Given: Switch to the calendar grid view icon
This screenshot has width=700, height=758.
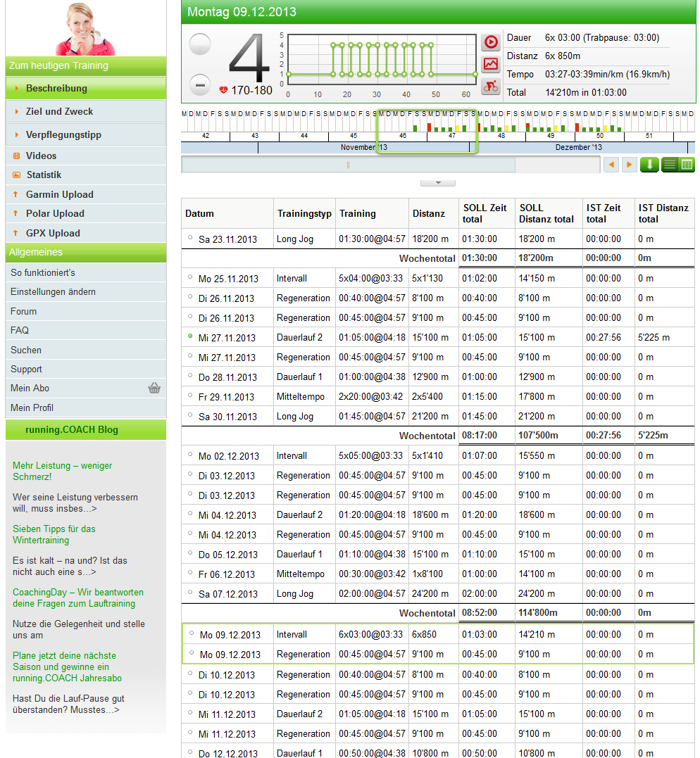Looking at the screenshot, I should pyautogui.click(x=687, y=165).
